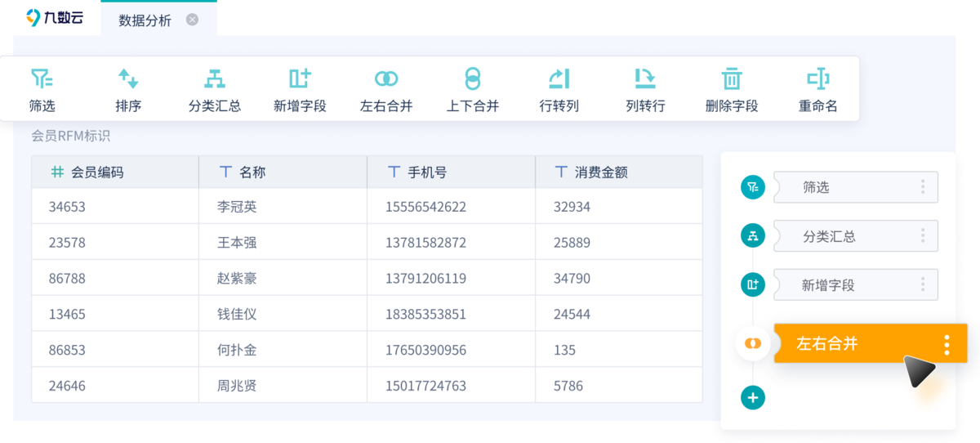The height and width of the screenshot is (443, 980).
Task: Select the 分类汇总 step in the pipeline
Action: tap(855, 236)
